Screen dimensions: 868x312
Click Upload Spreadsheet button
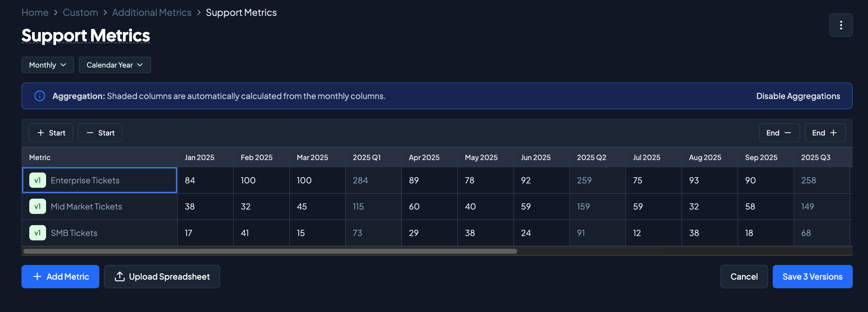(x=162, y=277)
